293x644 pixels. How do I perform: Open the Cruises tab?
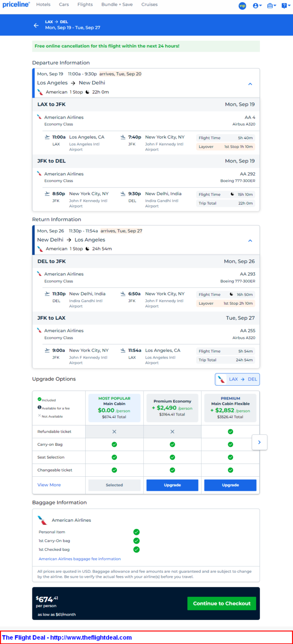pyautogui.click(x=150, y=4)
